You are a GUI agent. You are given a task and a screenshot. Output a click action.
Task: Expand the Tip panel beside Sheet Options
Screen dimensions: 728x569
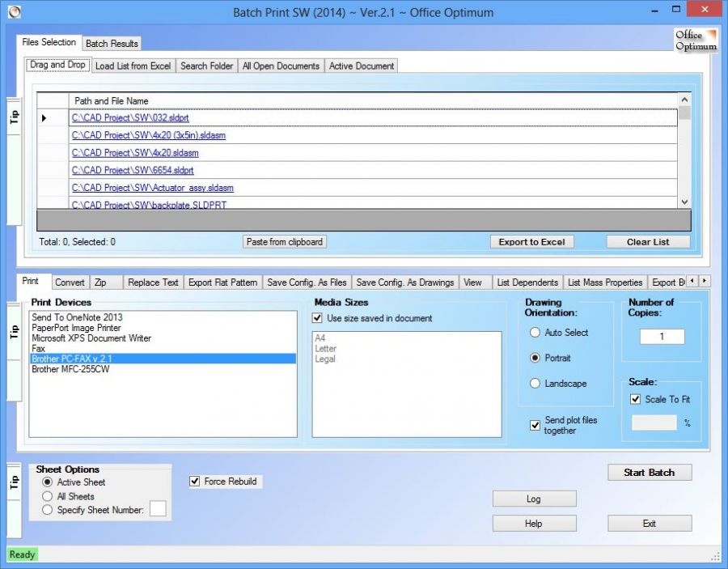click(14, 482)
